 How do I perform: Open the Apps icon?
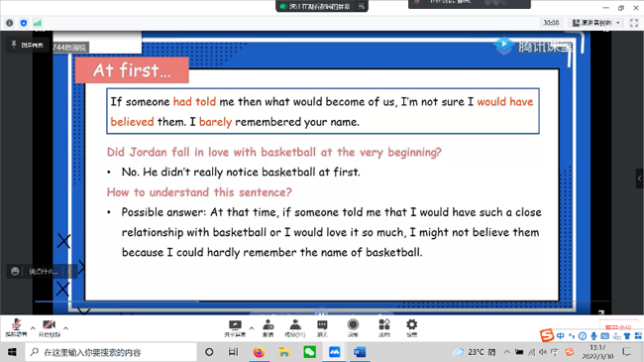coord(384,328)
